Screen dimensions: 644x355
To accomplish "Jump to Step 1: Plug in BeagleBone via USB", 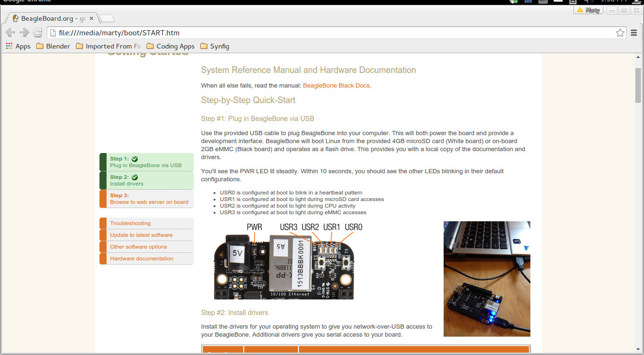I will (x=147, y=162).
